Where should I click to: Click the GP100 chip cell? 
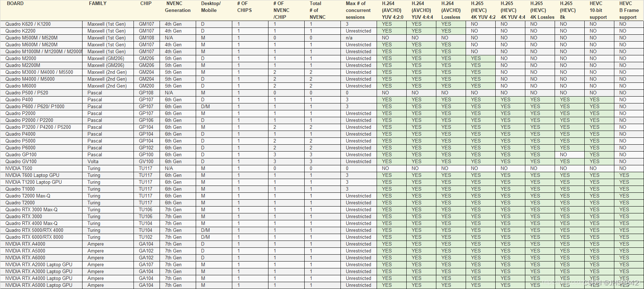(x=146, y=155)
